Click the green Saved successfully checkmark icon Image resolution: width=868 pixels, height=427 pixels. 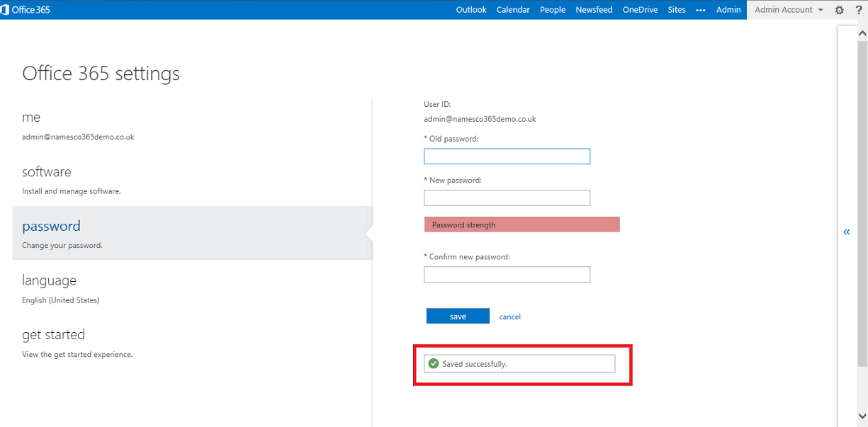pyautogui.click(x=434, y=363)
